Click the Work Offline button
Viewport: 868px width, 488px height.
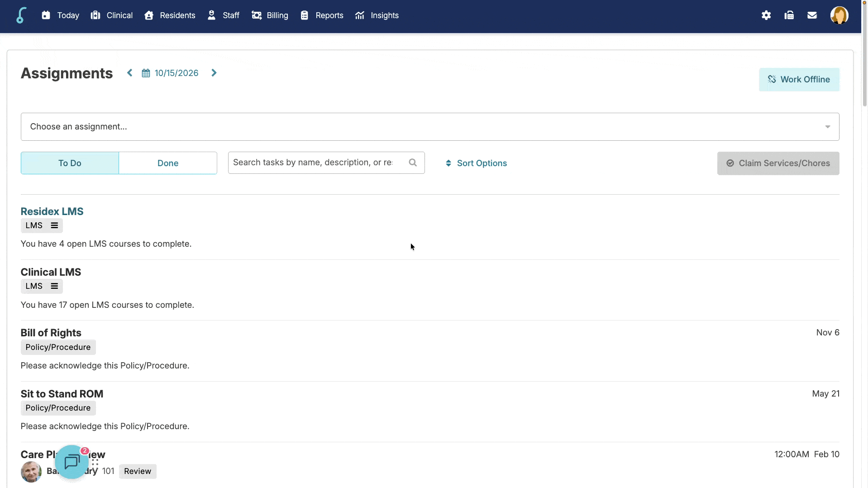[x=799, y=80]
